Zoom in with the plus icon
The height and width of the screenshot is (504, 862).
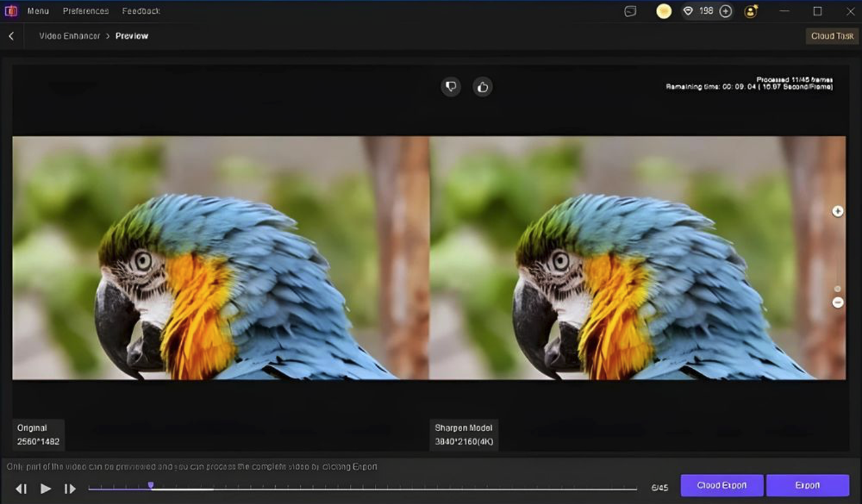pyautogui.click(x=838, y=211)
